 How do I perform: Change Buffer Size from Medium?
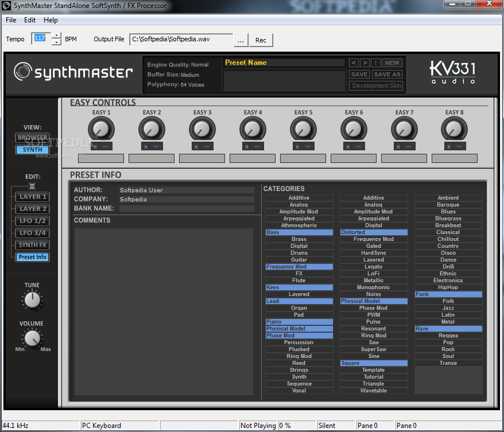click(190, 75)
